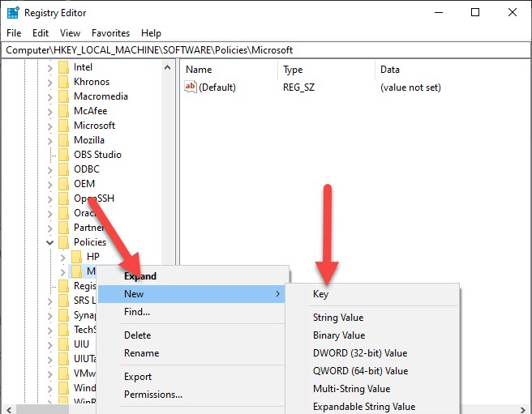Click the (Default) string value icon
The height and width of the screenshot is (414, 532).
point(191,87)
